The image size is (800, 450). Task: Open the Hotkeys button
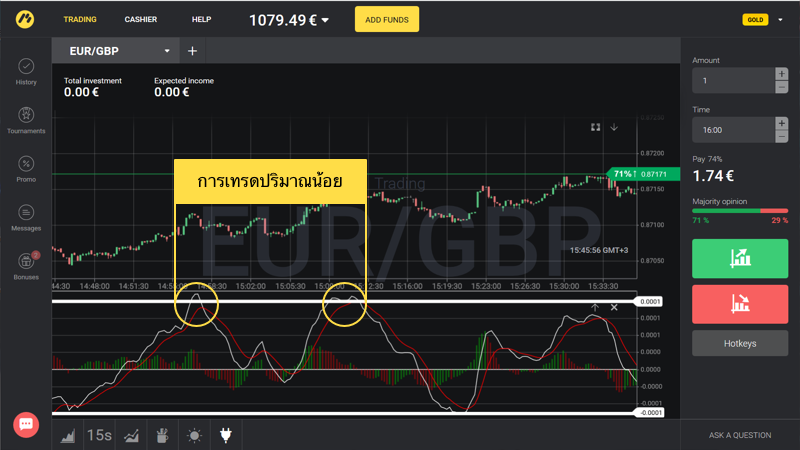tap(740, 343)
